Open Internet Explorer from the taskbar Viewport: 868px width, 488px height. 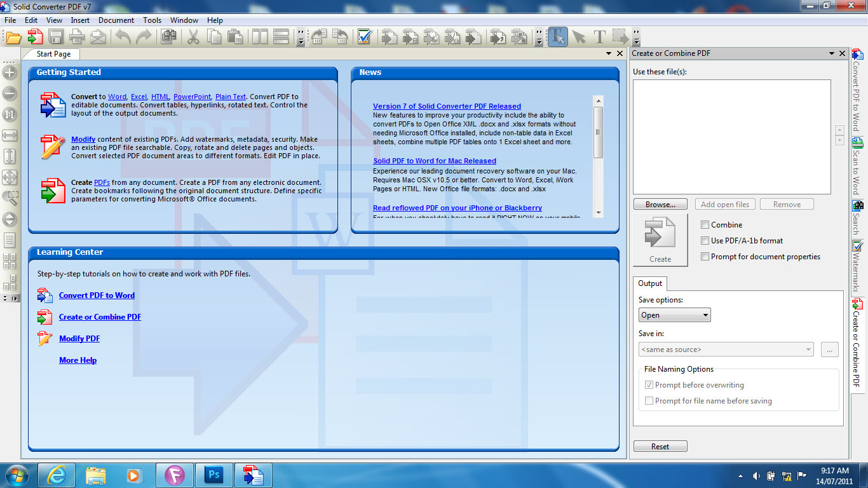[x=57, y=475]
